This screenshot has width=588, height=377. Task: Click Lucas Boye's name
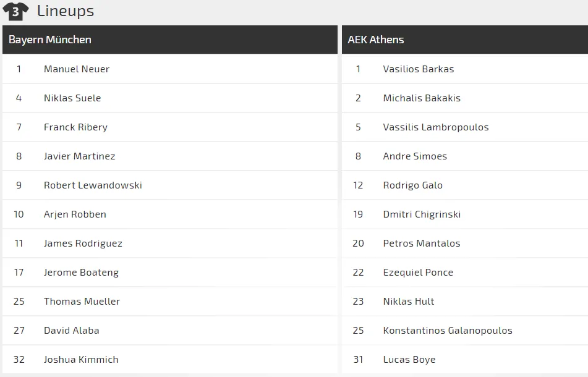(409, 360)
